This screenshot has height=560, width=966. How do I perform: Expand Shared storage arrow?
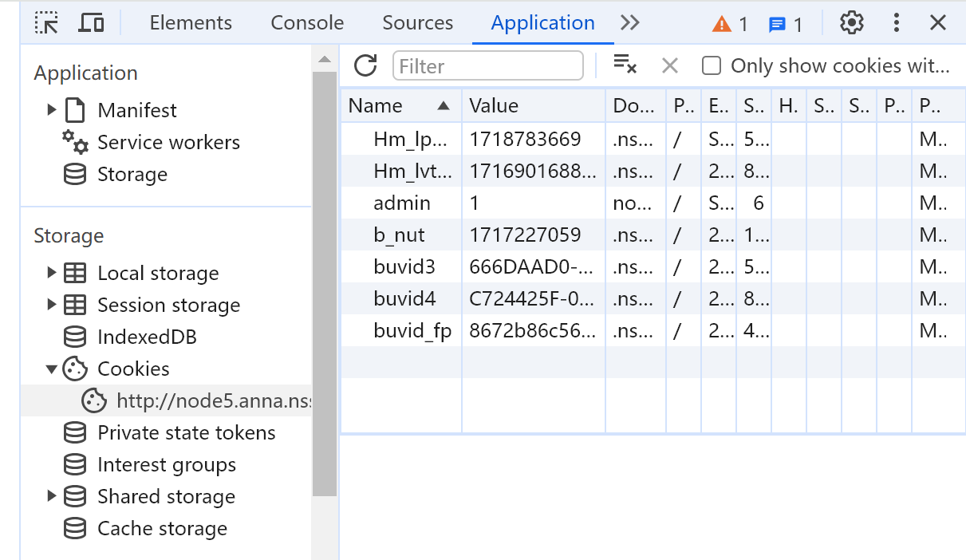(52, 496)
